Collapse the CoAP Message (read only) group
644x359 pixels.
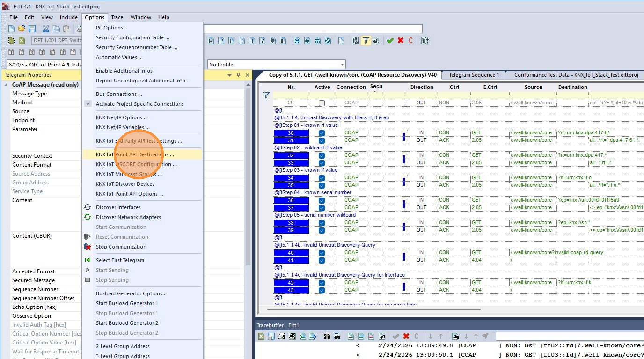pos(7,85)
